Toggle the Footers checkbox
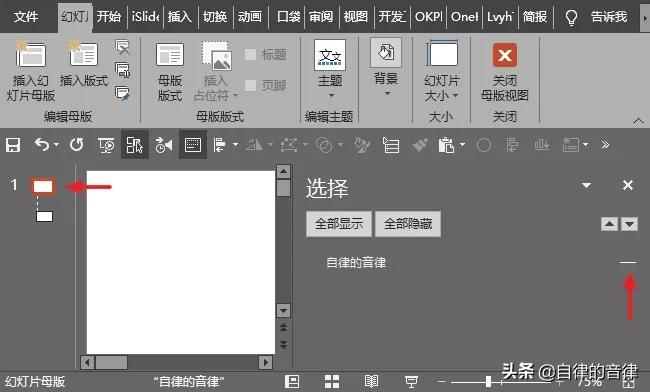 (250, 86)
